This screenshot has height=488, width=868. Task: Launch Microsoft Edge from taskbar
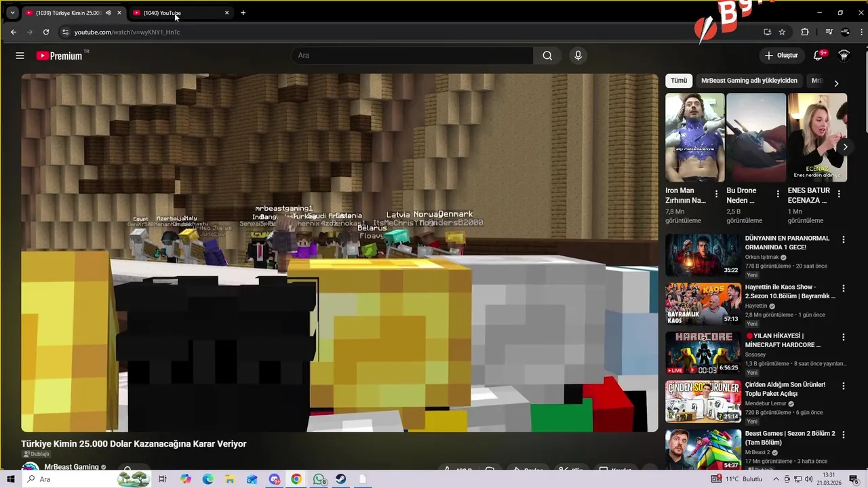pyautogui.click(x=208, y=479)
